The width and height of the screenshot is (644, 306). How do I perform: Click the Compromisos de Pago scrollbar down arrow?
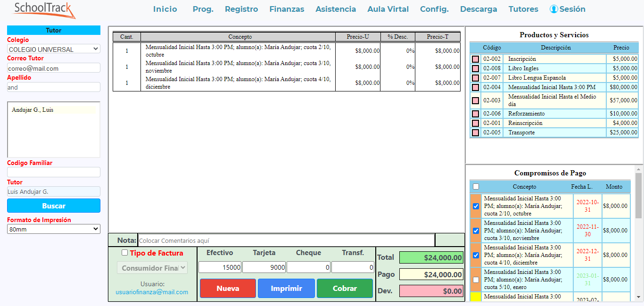coord(639,297)
